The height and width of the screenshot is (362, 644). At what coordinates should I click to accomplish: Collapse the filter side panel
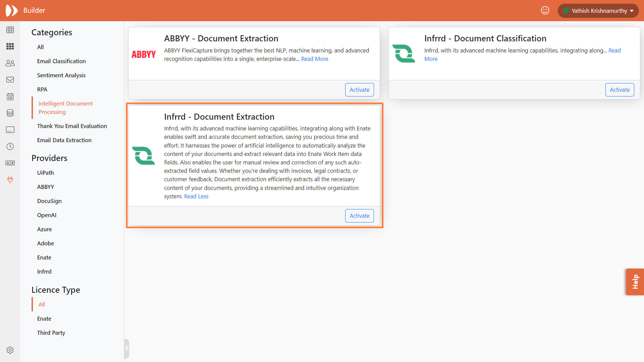click(x=127, y=348)
